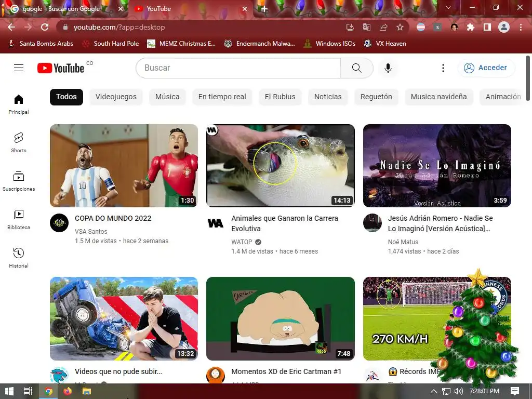Image resolution: width=532 pixels, height=399 pixels.
Task: Open Chrome three-dot menu
Action: tap(521, 27)
